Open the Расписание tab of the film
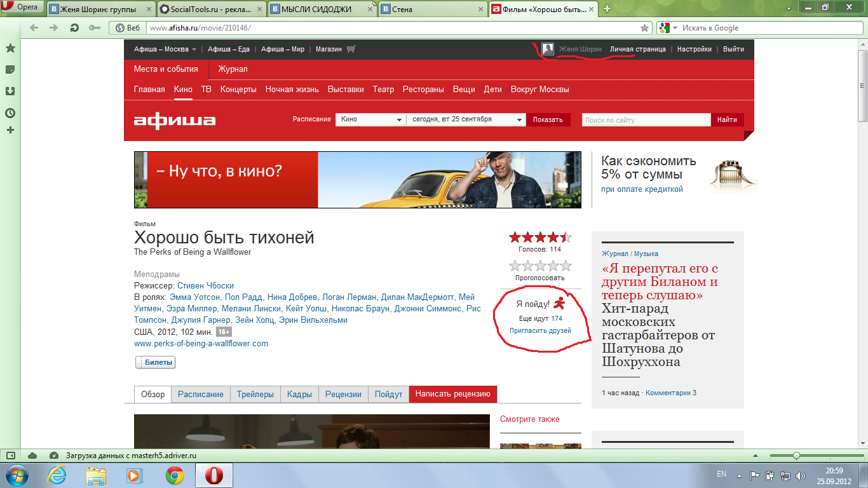 [x=201, y=394]
